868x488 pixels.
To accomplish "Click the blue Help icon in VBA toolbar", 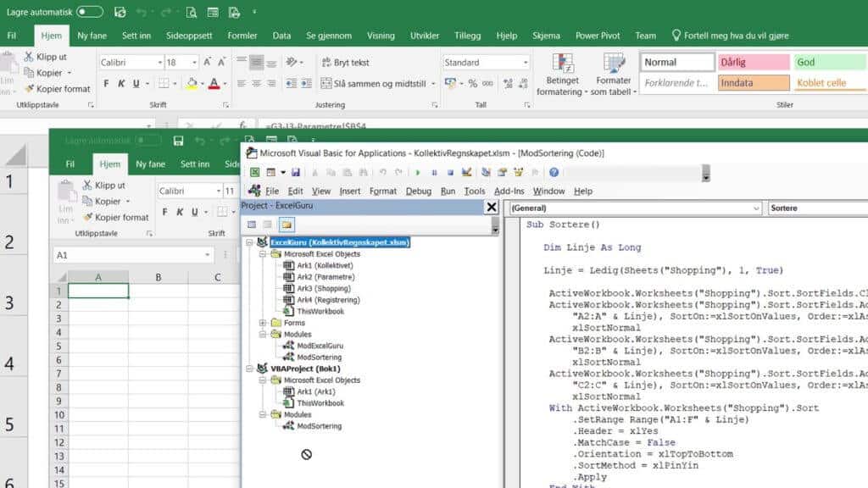I will [x=554, y=173].
